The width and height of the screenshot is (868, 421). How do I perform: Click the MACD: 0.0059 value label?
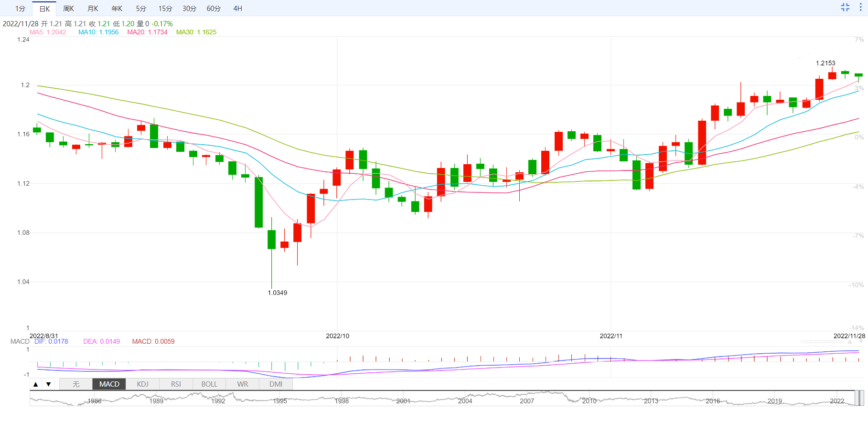[153, 341]
